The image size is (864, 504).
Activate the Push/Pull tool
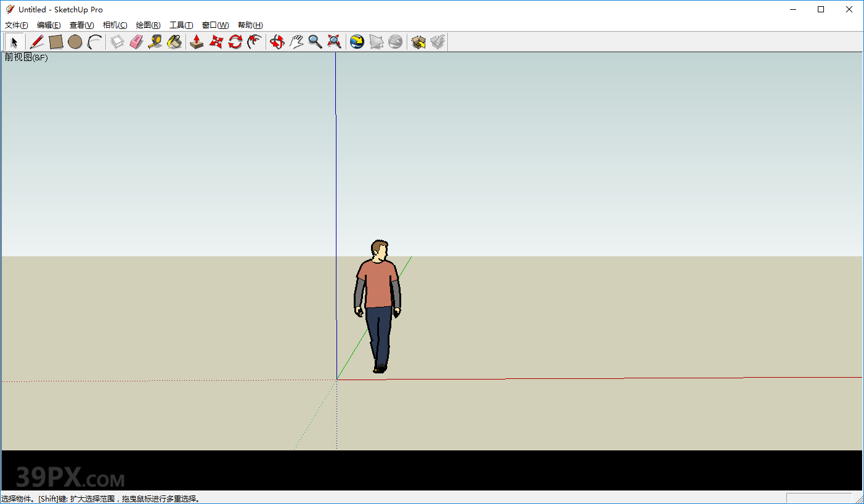(x=196, y=41)
